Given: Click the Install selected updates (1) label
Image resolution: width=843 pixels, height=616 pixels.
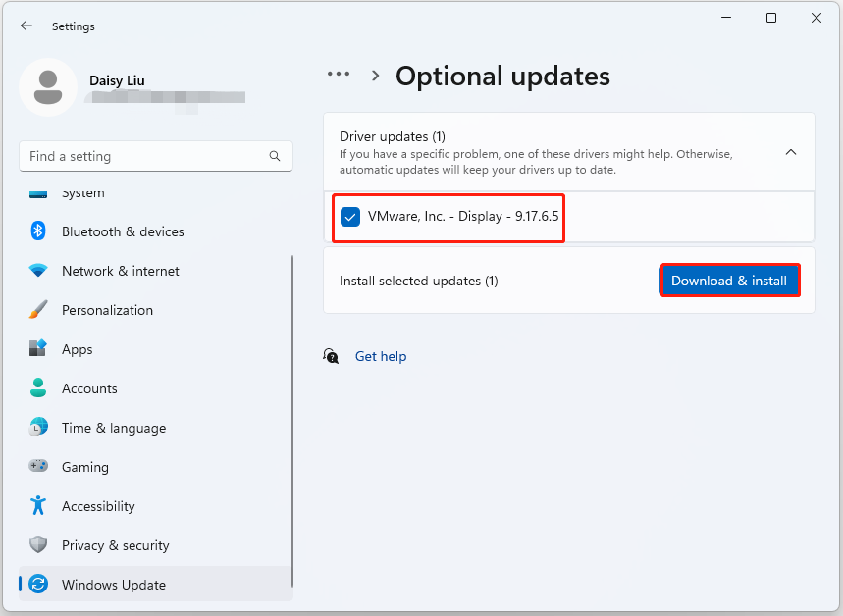Looking at the screenshot, I should (x=419, y=281).
